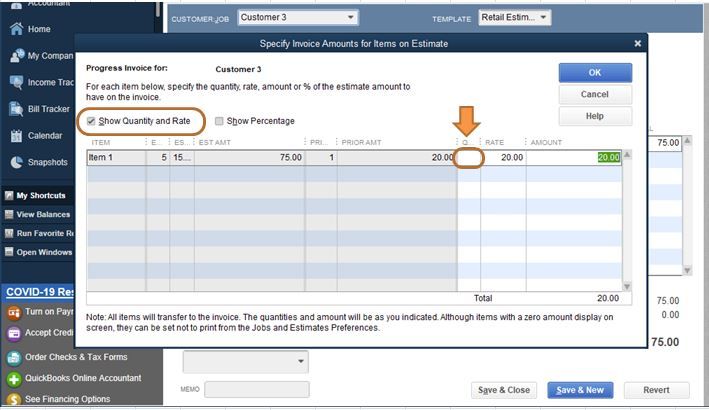The width and height of the screenshot is (709, 410).
Task: Expand the Customer:Job dropdown
Action: click(x=350, y=17)
